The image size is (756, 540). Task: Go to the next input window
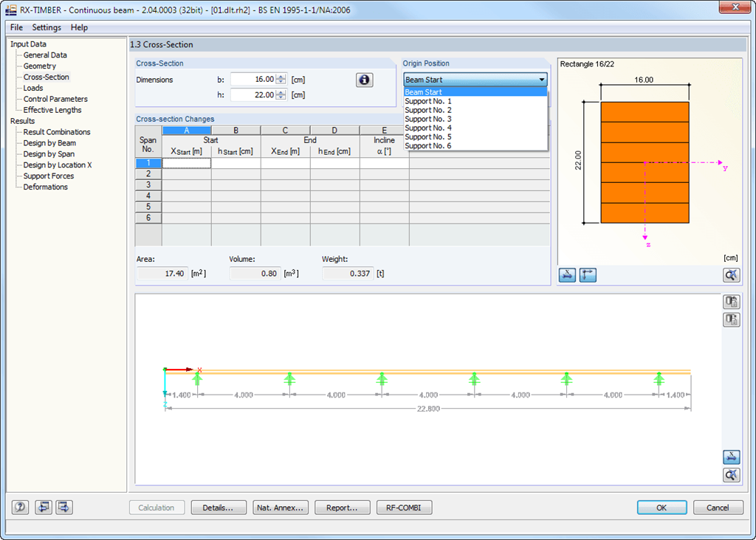pos(64,508)
